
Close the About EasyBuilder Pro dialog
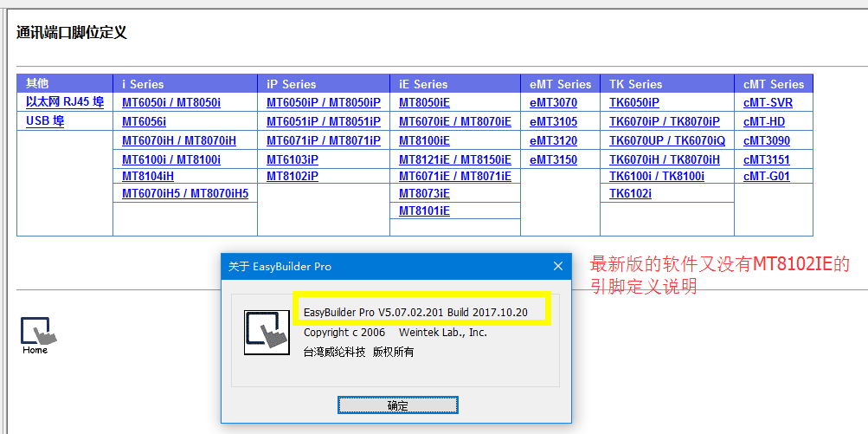click(557, 267)
